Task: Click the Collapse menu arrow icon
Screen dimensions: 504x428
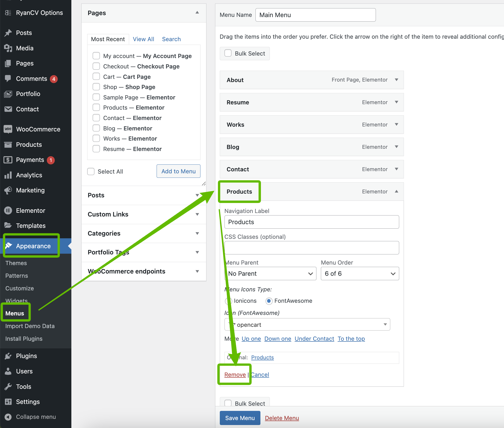Action: click(8, 417)
